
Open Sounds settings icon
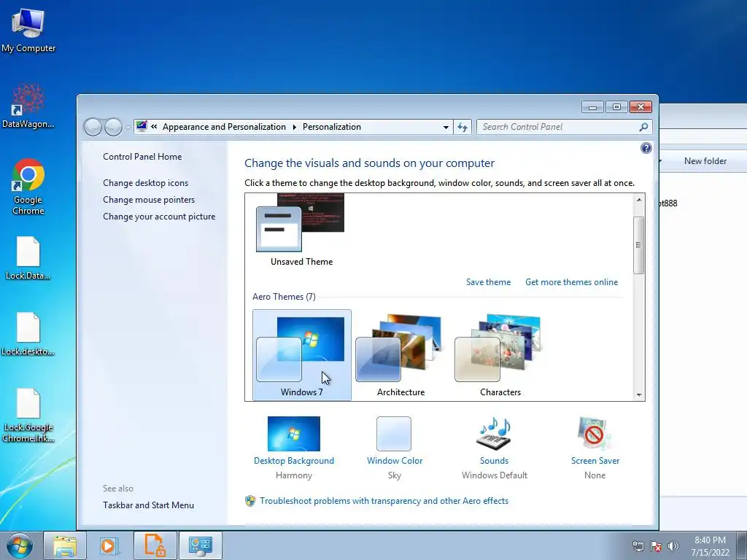coord(494,434)
